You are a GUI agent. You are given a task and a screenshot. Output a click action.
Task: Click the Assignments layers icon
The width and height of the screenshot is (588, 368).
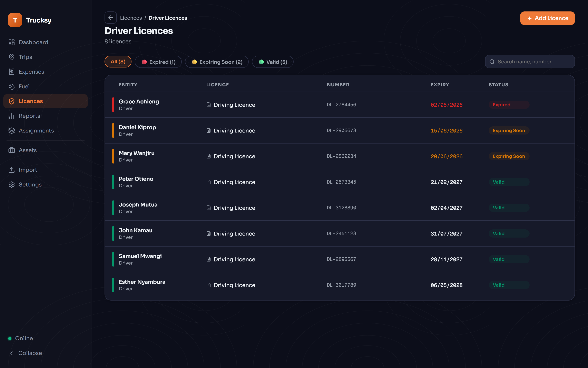[12, 131]
